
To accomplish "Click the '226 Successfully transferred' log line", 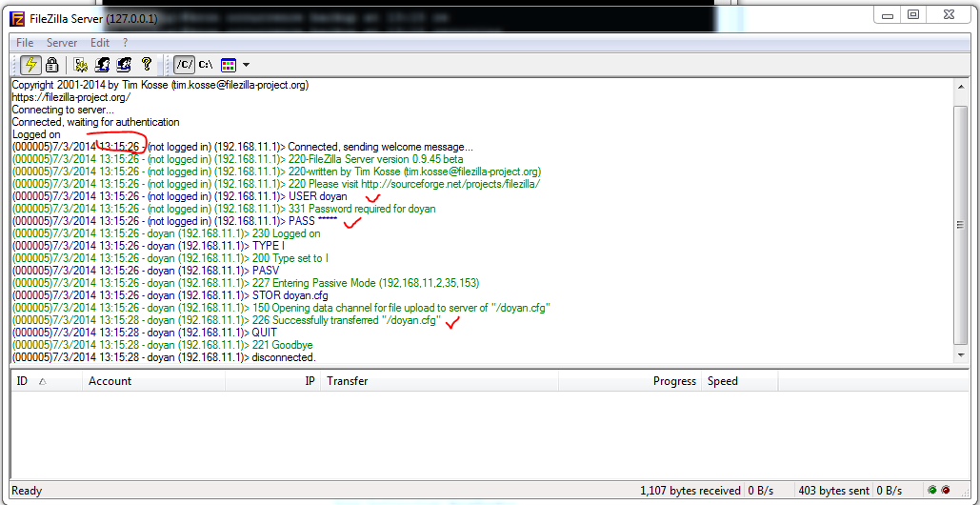I will 227,320.
